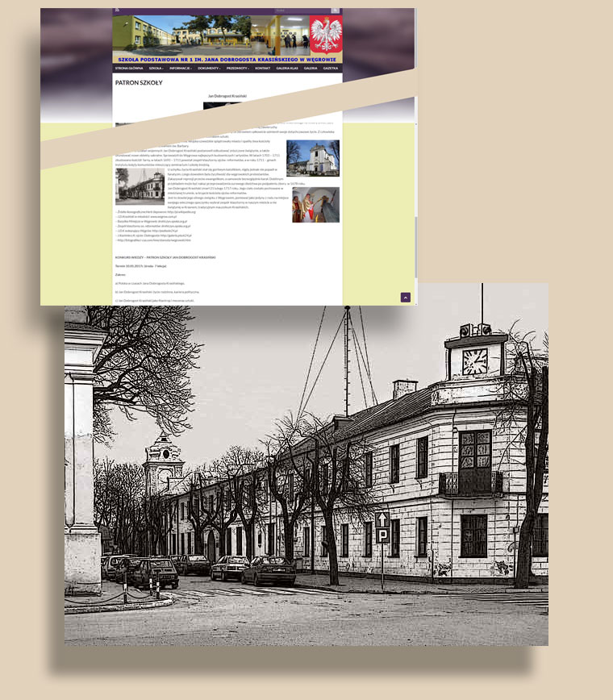This screenshot has height=700, width=613.
Task: Expand the Szkoła dropdown menu
Action: point(156,69)
